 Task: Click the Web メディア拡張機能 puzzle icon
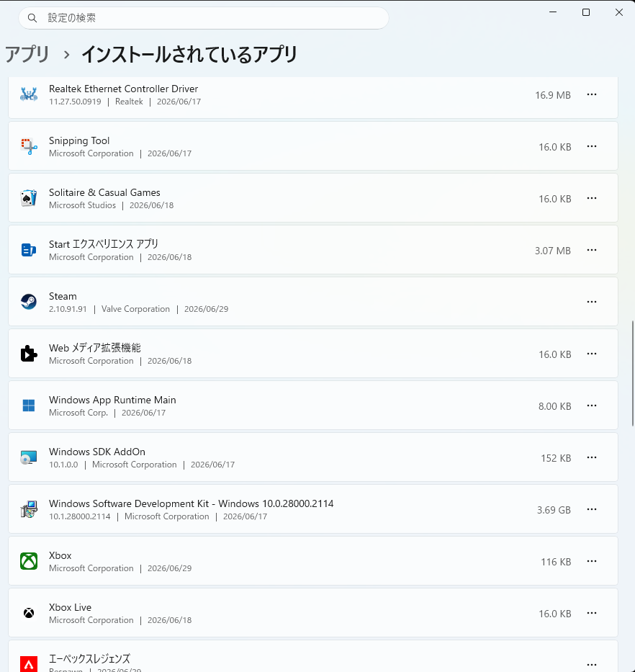click(x=29, y=354)
